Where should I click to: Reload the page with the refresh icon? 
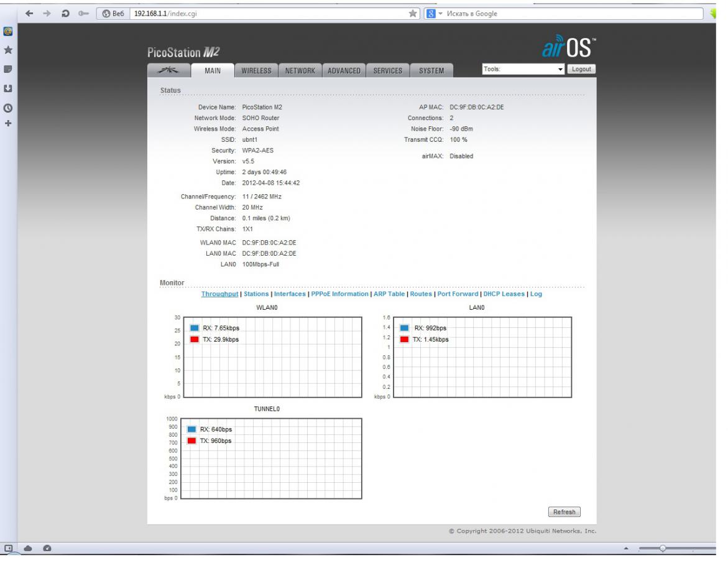65,14
